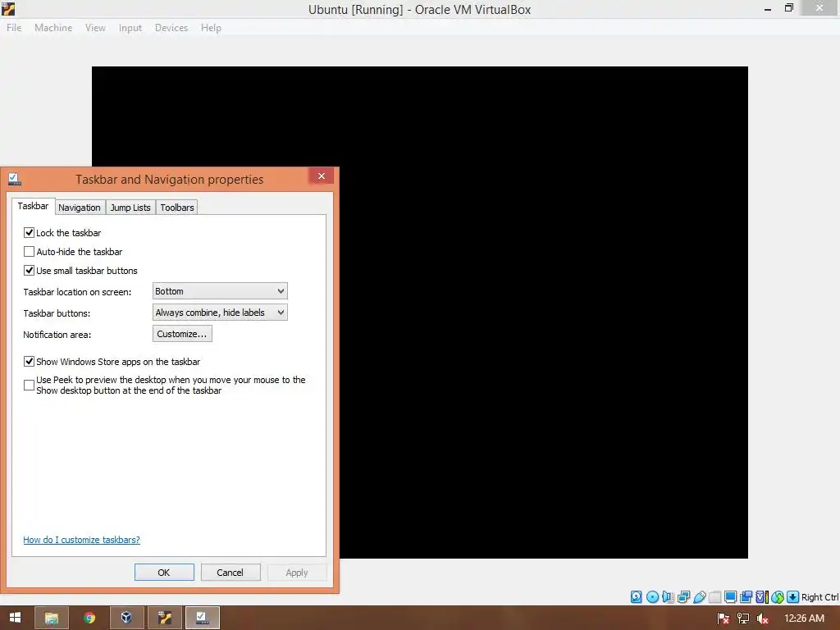This screenshot has height=630, width=840.
Task: Open How do I customize taskbars link
Action: pyautogui.click(x=81, y=540)
